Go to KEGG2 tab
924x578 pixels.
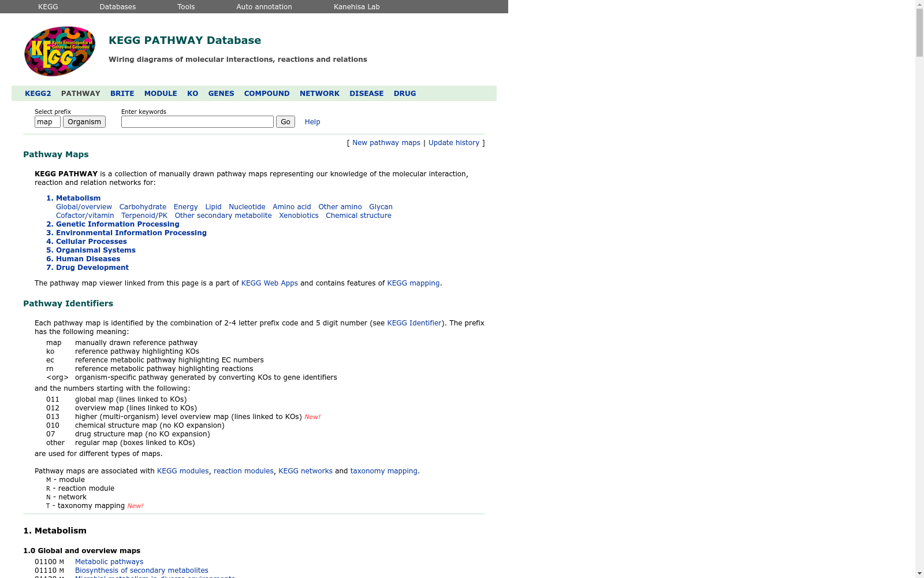click(x=38, y=94)
